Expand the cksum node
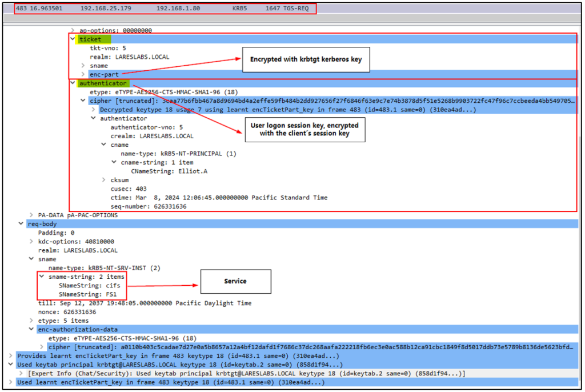Viewport: 585px width, 392px height. tap(104, 179)
